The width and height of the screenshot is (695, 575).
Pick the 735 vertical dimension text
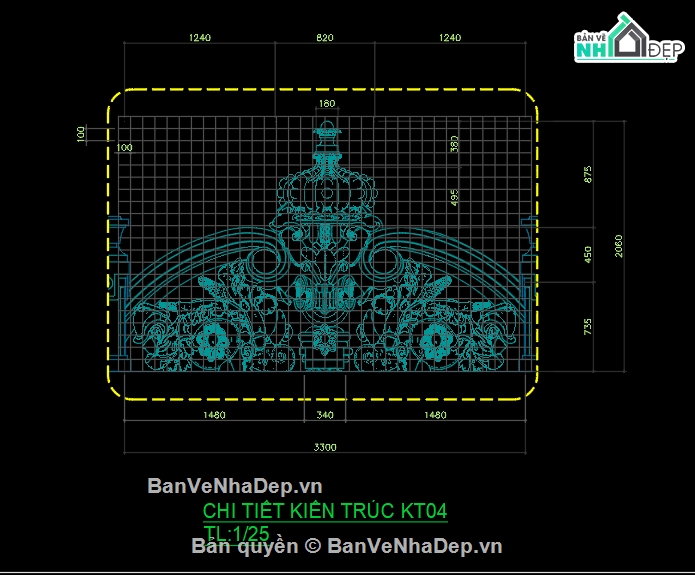[x=588, y=328]
